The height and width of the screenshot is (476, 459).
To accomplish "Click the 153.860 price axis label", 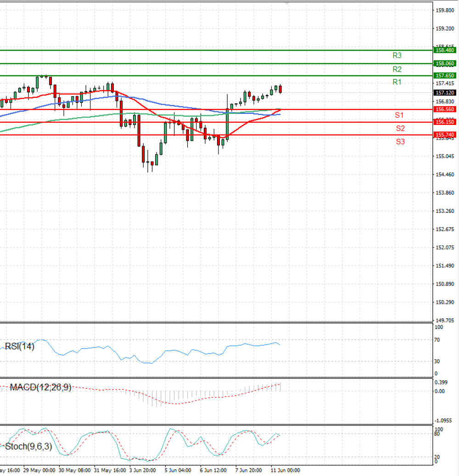I will 445,193.
